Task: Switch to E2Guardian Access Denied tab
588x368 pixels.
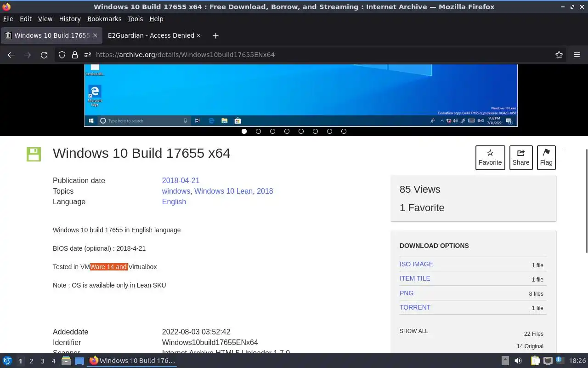Action: [x=151, y=35]
